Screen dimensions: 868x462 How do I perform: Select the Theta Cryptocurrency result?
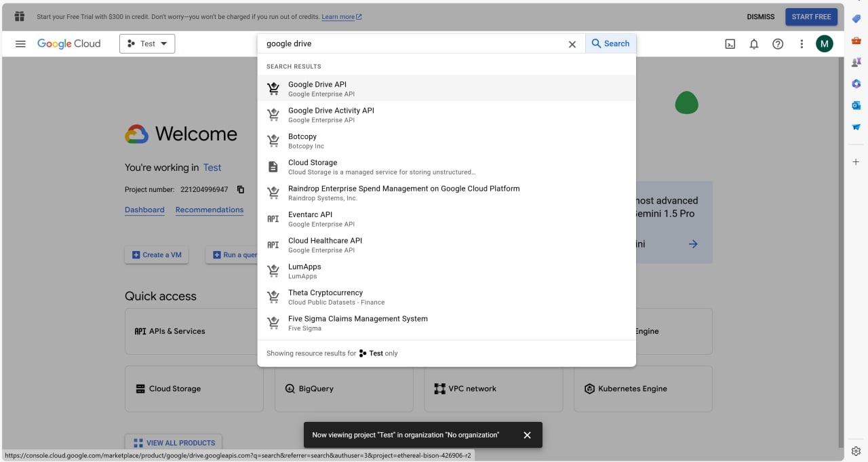pos(447,297)
